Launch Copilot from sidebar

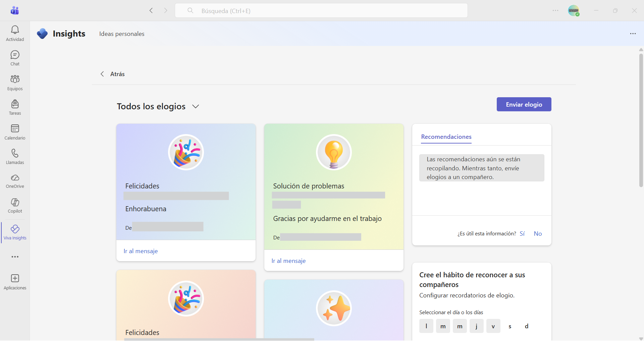15,206
